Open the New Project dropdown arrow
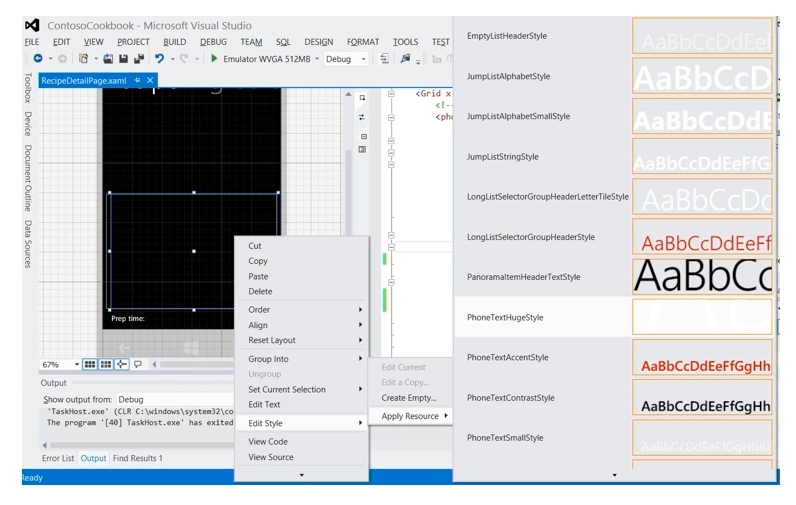Image resolution: width=796 pixels, height=505 pixels. point(95,59)
